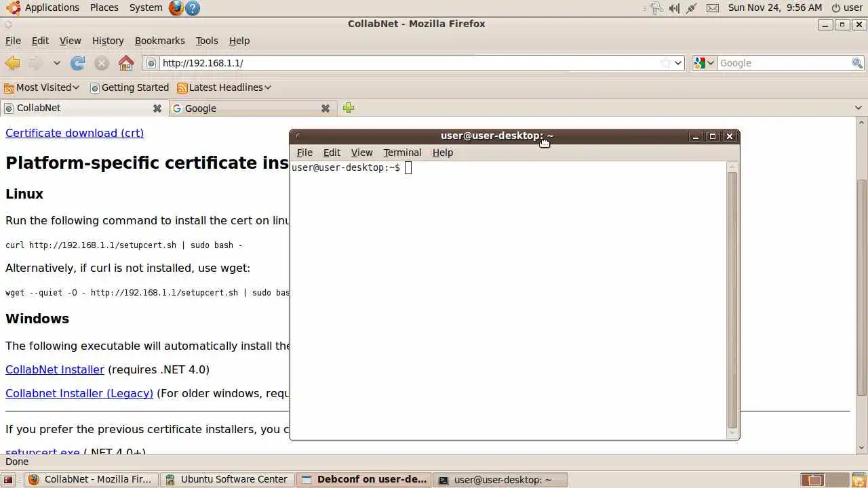Click the Firefox forward arrow button

click(x=35, y=63)
